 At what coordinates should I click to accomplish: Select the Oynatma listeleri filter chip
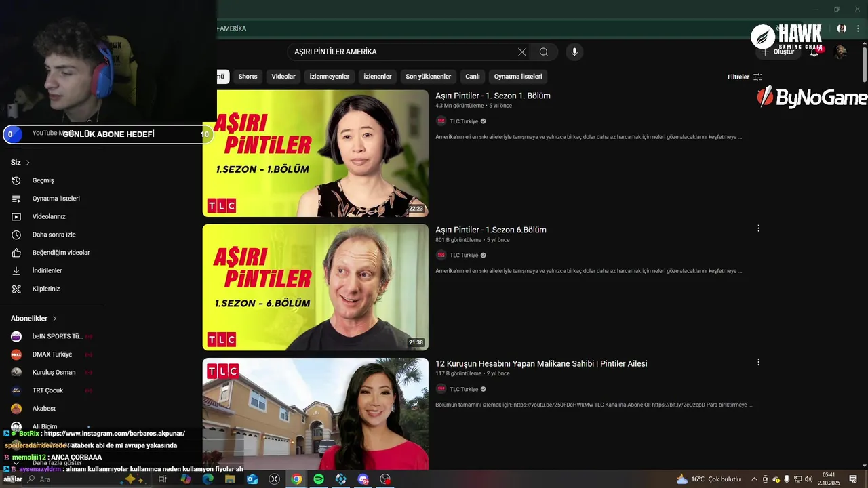(518, 77)
